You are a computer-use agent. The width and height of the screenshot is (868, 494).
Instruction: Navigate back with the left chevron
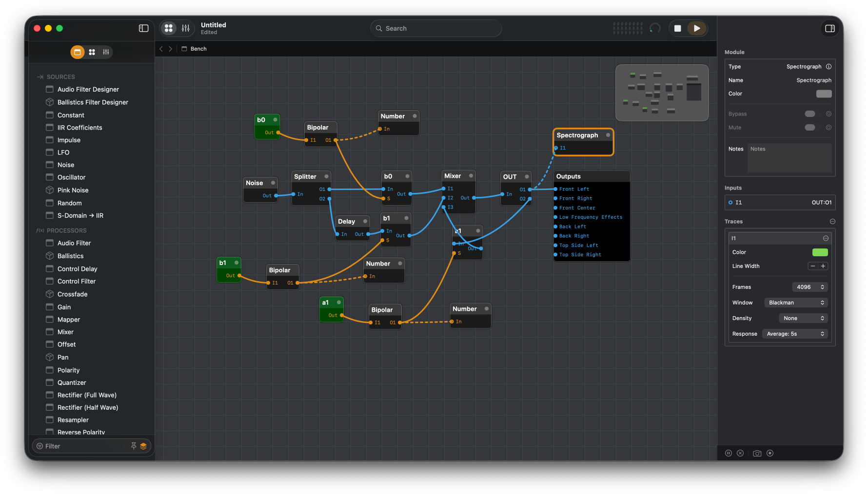pyautogui.click(x=161, y=49)
